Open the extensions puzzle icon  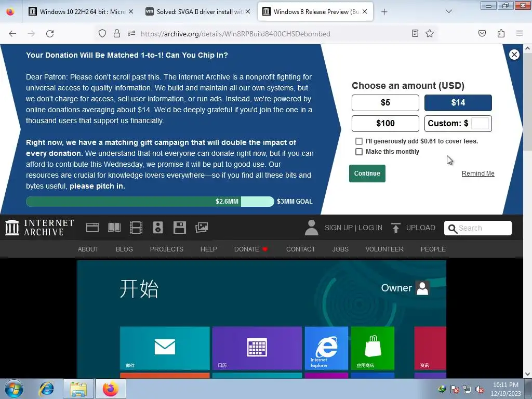click(501, 33)
